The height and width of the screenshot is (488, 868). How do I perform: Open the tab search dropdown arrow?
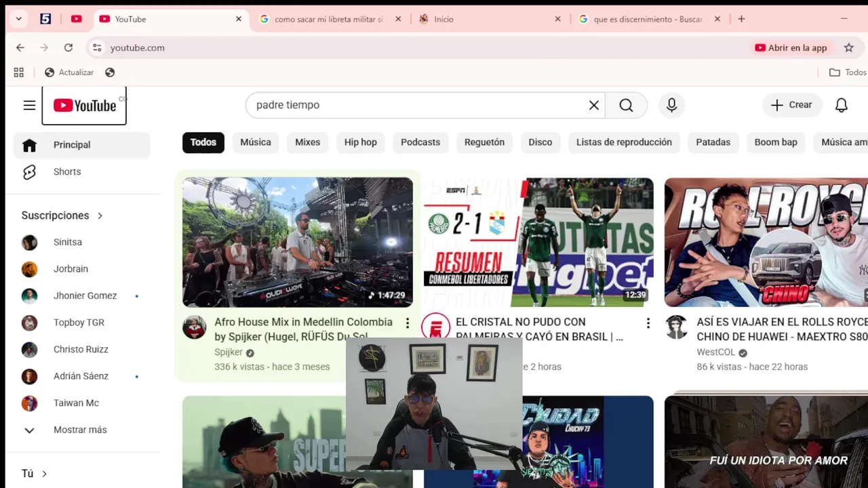pos(19,19)
